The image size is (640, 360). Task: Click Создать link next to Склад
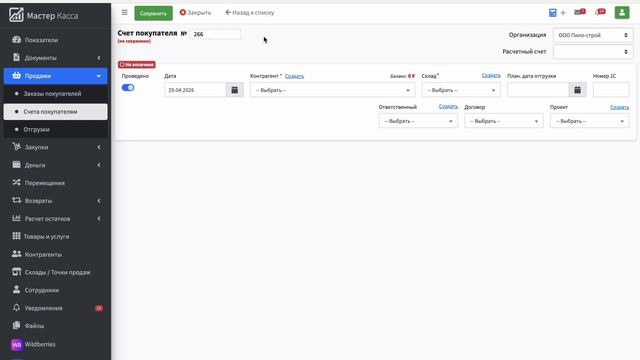(x=491, y=76)
